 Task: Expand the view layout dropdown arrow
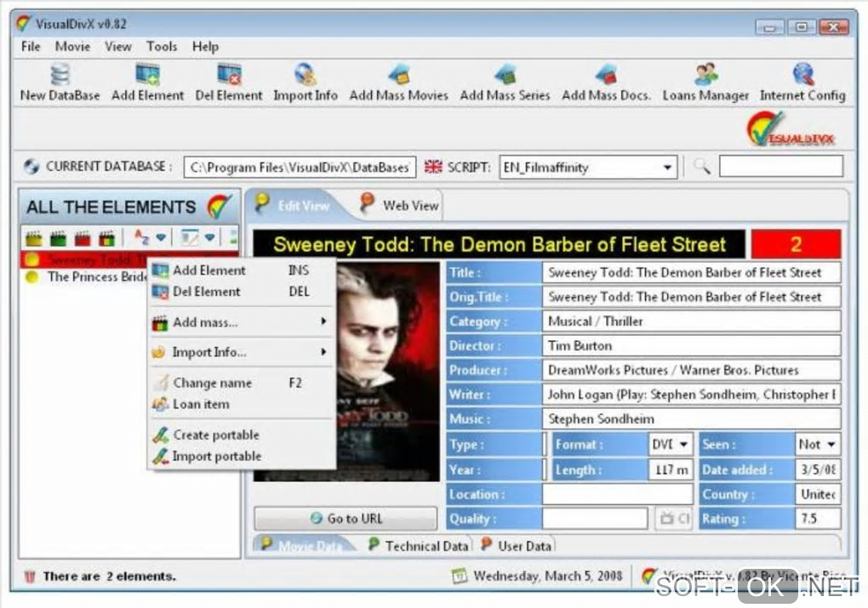(210, 238)
